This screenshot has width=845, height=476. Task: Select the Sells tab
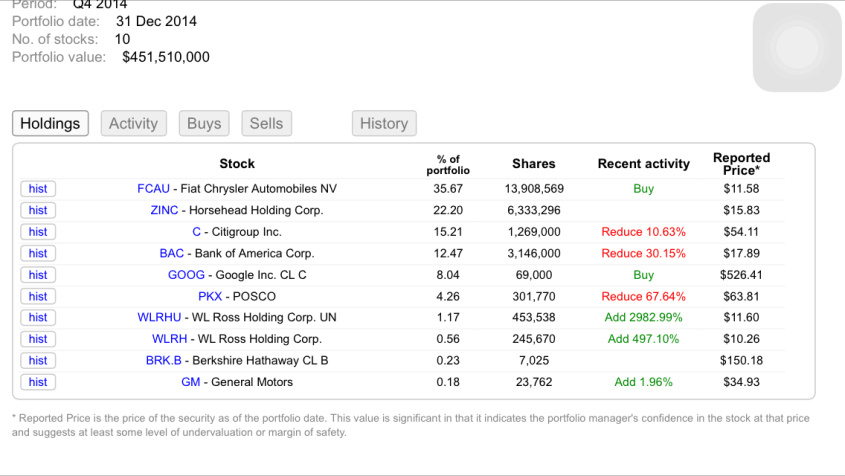pyautogui.click(x=266, y=124)
